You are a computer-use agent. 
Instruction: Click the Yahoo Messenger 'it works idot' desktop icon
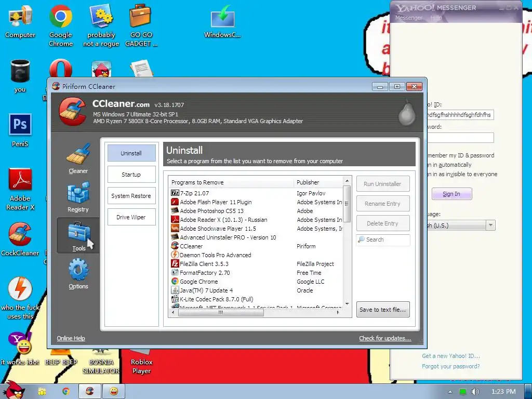coord(20,348)
